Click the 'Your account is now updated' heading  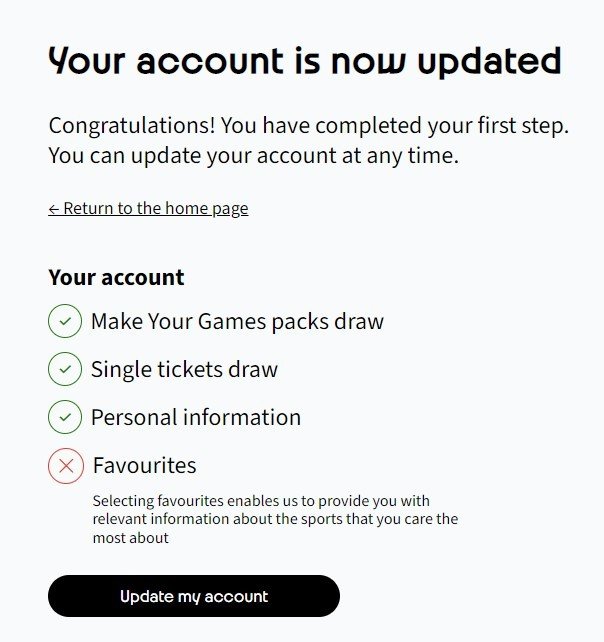tap(304, 62)
